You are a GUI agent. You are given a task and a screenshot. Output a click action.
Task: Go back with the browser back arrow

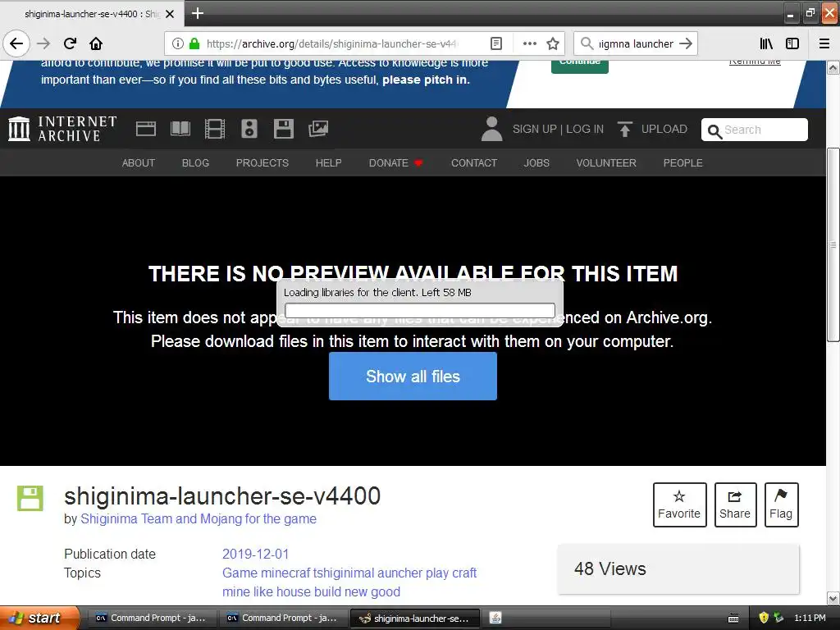pyautogui.click(x=16, y=43)
